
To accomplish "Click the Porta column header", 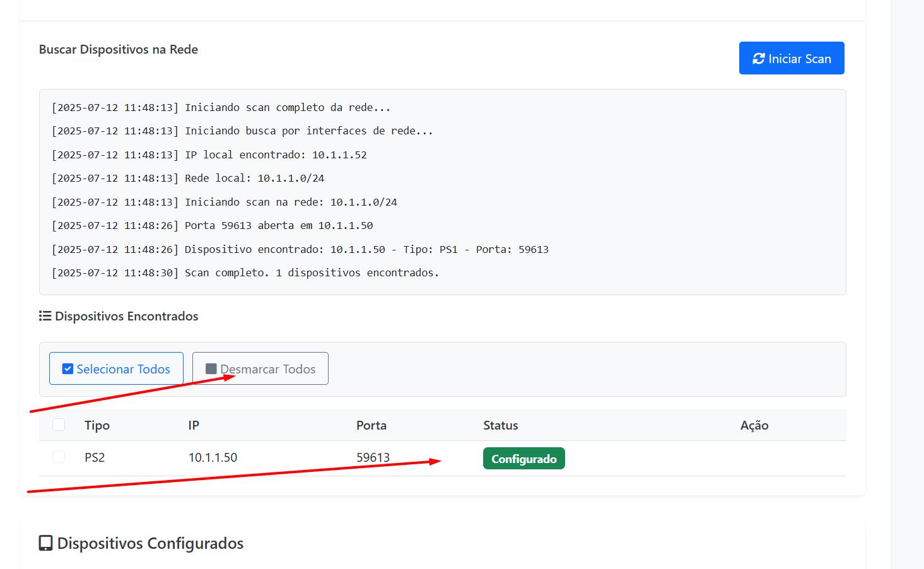I will coord(371,425).
